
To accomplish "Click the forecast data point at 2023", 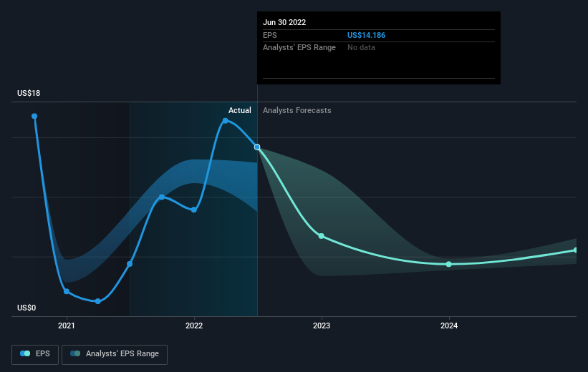I will pyautogui.click(x=322, y=236).
